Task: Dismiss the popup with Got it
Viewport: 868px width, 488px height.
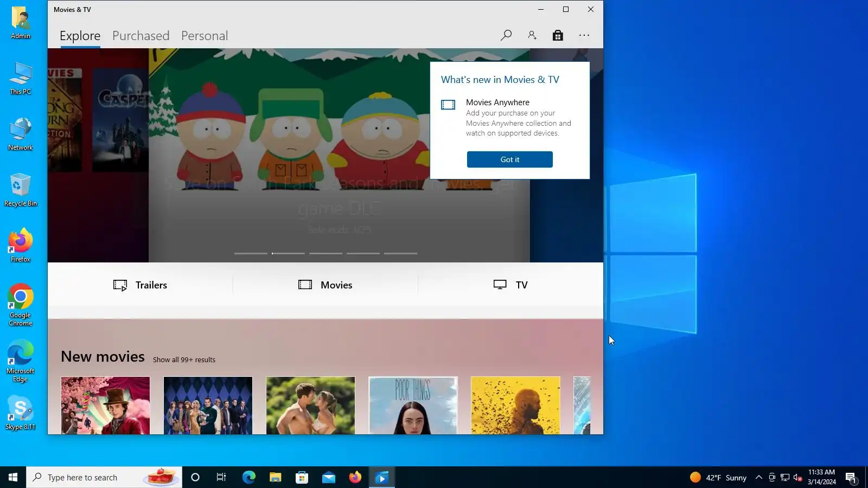Action: coord(510,159)
